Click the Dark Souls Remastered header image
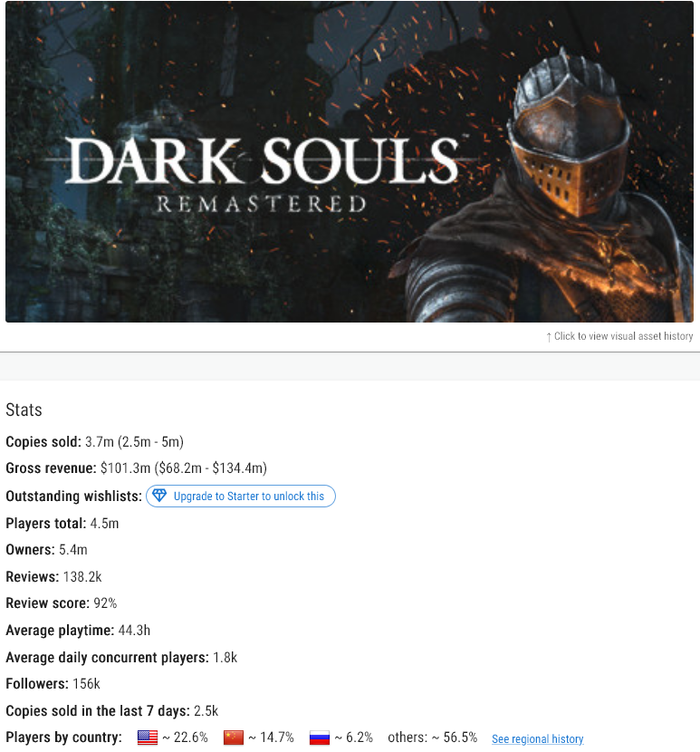 [x=349, y=161]
